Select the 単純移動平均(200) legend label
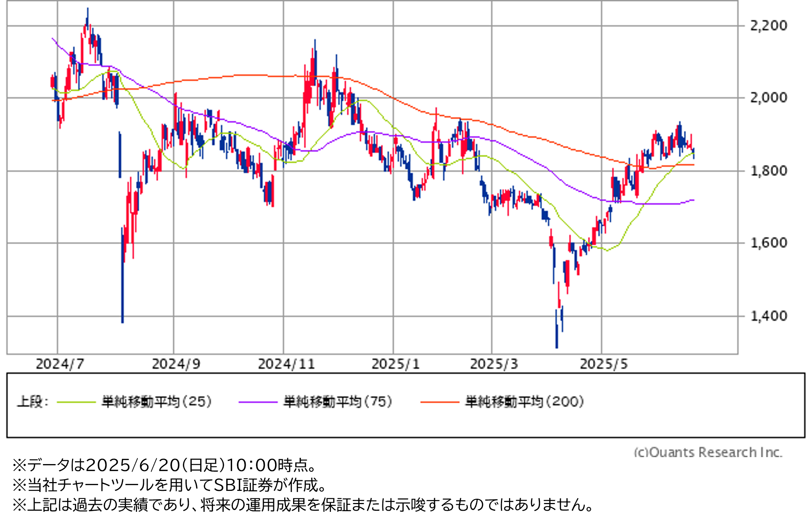This screenshot has width=808, height=532. (x=524, y=402)
